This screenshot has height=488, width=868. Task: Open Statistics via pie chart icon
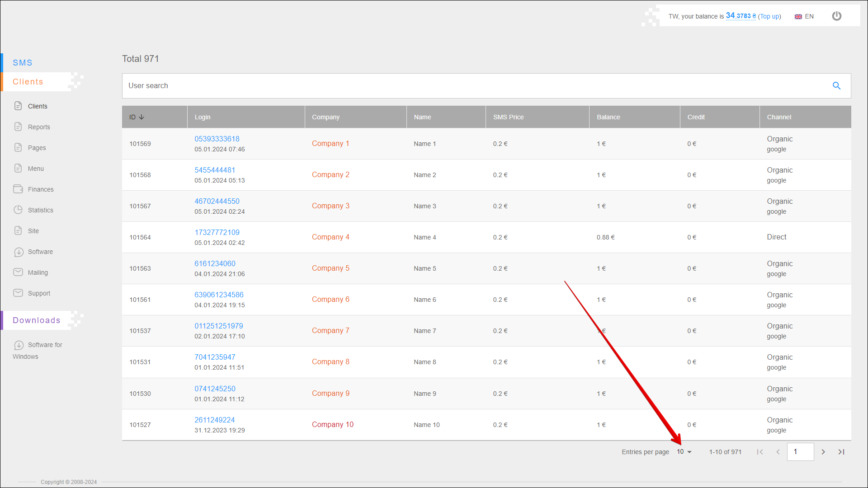coord(18,210)
